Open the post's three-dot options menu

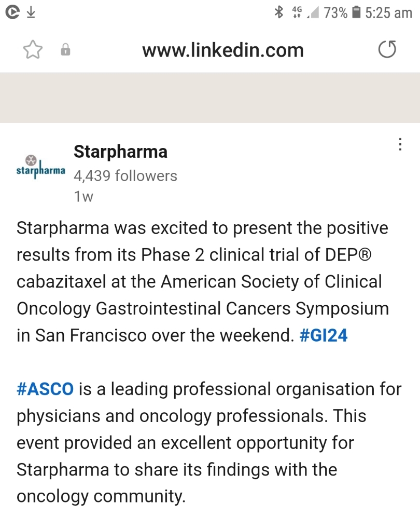point(400,144)
